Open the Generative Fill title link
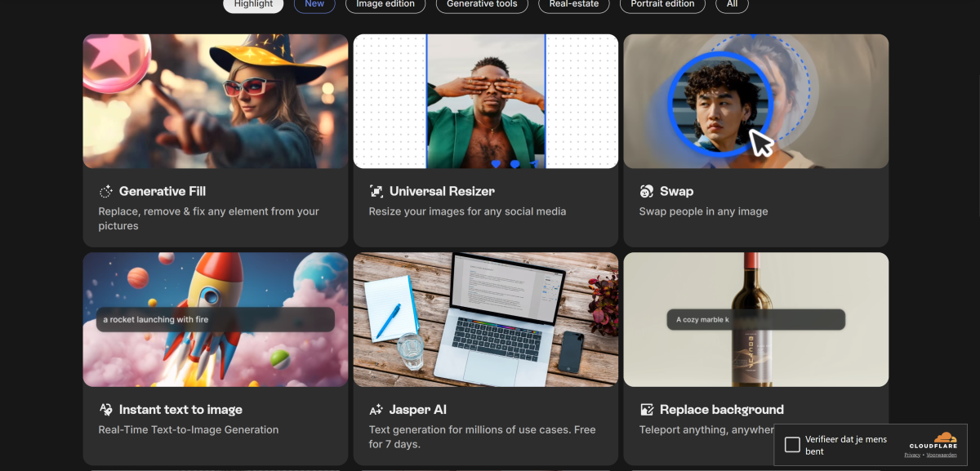This screenshot has height=471, width=980. (162, 192)
